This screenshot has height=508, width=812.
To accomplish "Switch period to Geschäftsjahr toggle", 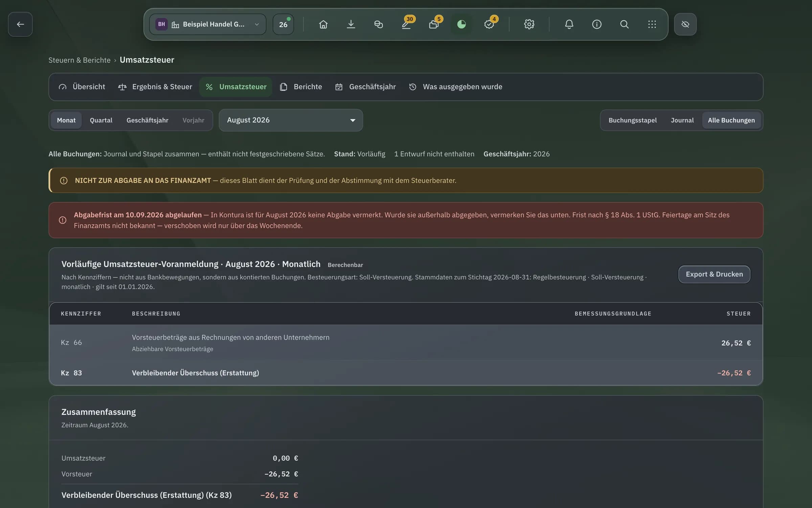I will pyautogui.click(x=147, y=120).
